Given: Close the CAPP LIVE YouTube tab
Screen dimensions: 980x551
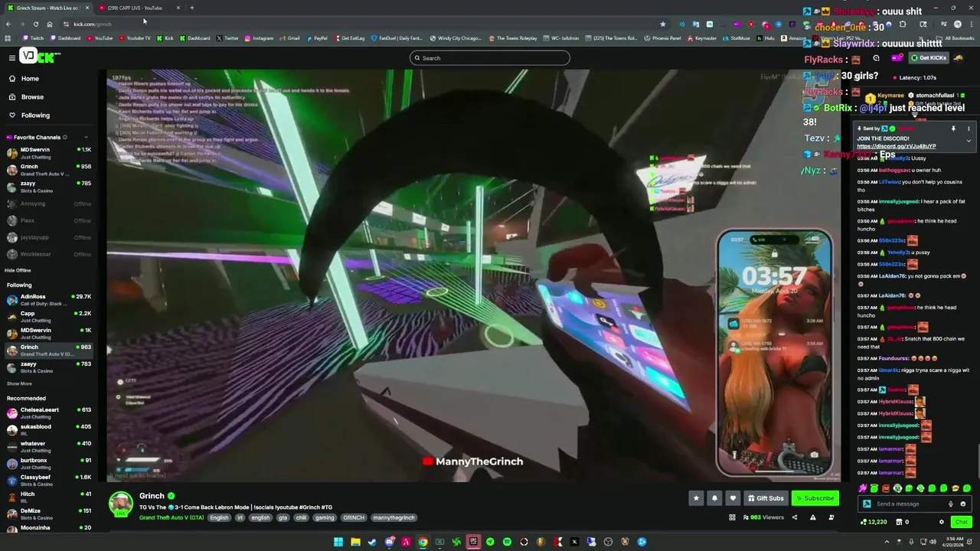Looking at the screenshot, I should coord(178,8).
